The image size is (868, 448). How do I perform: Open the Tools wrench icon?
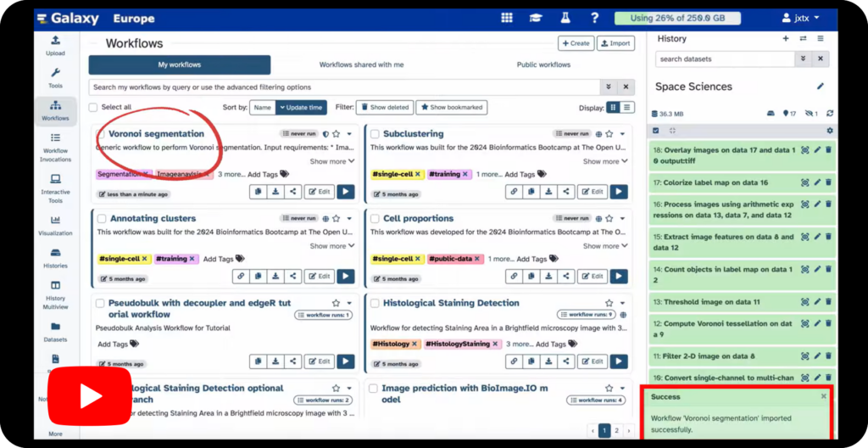(55, 77)
